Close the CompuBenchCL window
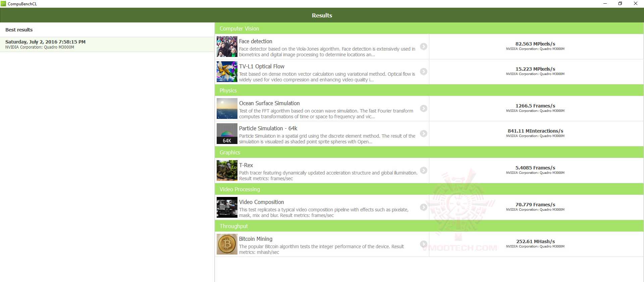Image resolution: width=644 pixels, height=282 pixels. 635,4
